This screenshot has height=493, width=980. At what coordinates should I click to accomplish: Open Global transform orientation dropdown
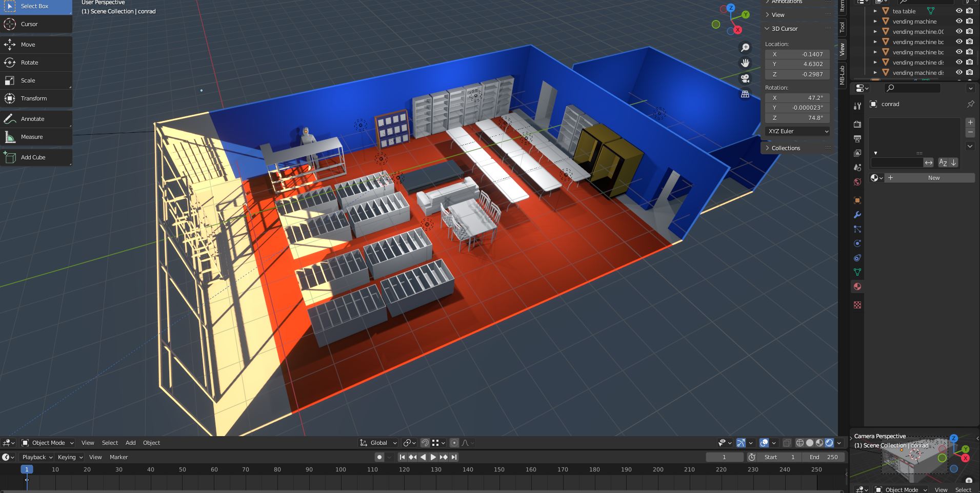[378, 443]
